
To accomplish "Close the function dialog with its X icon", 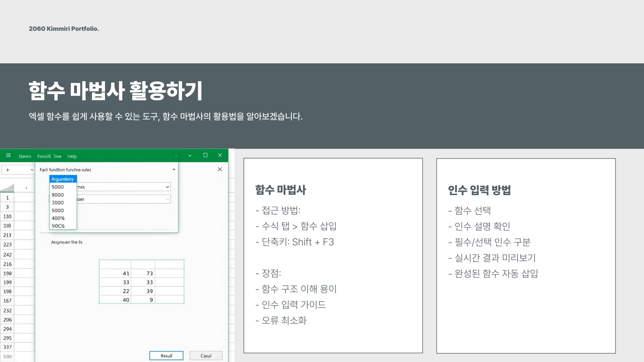I will 220,169.
